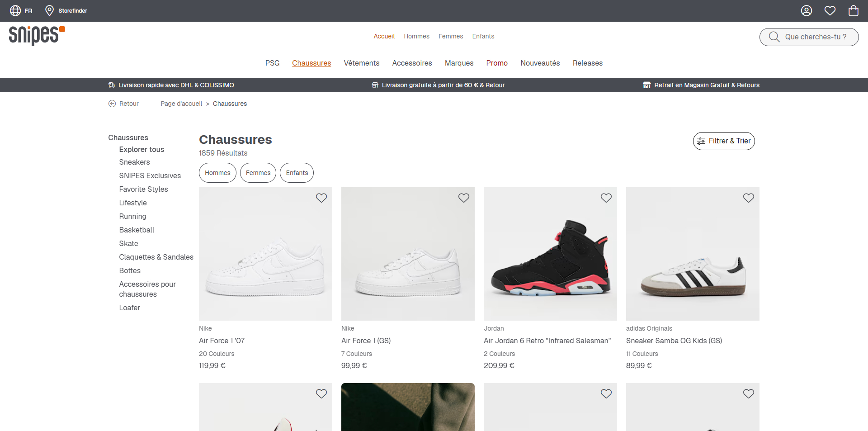This screenshot has height=431, width=868.
Task: Toggle wishlist heart on Air Force 1 '07
Action: point(321,198)
